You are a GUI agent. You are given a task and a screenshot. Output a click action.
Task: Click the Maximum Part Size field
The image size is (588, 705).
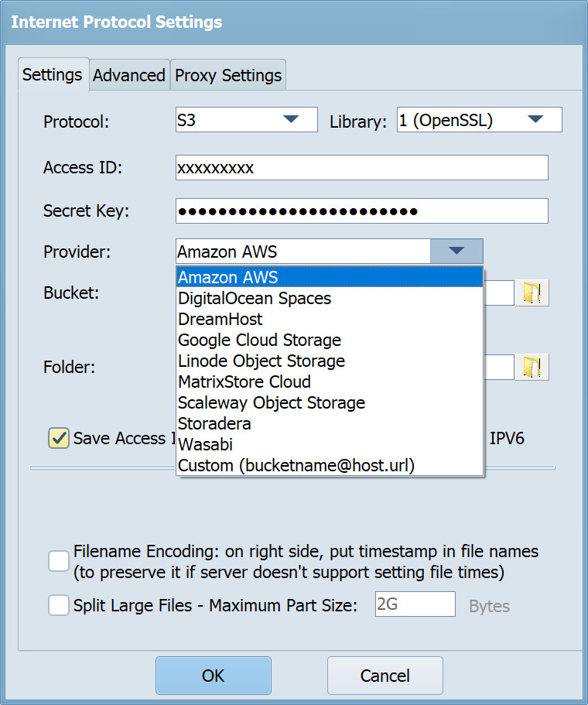tap(415, 604)
